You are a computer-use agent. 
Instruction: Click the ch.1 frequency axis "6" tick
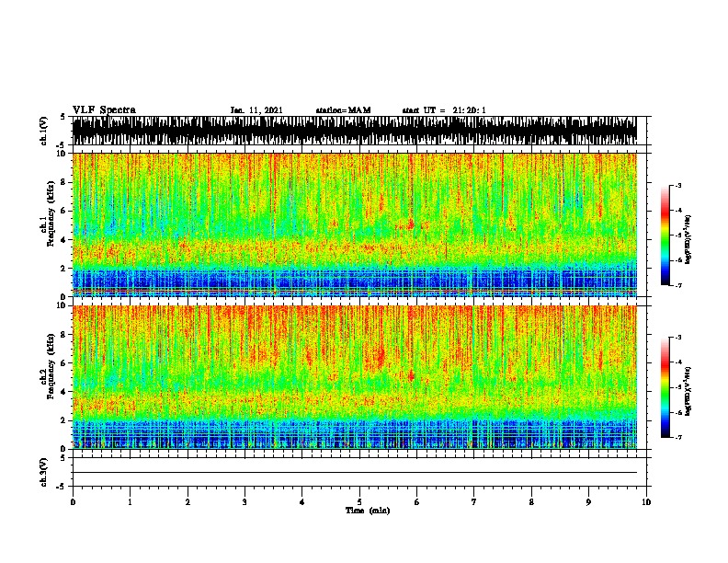point(64,211)
